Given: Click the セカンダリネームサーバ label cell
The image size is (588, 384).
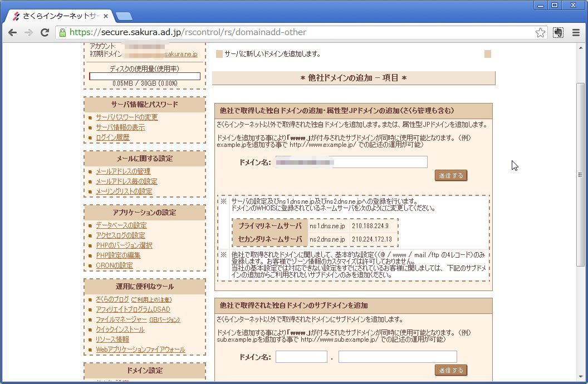Looking at the screenshot, I should (270, 239).
